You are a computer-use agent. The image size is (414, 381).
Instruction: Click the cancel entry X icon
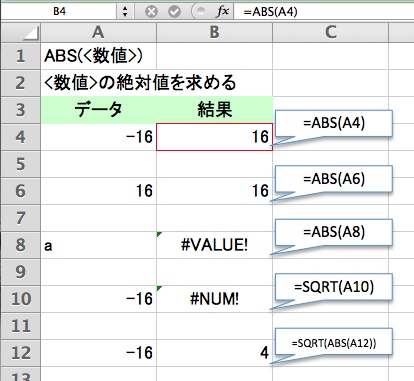(x=151, y=12)
